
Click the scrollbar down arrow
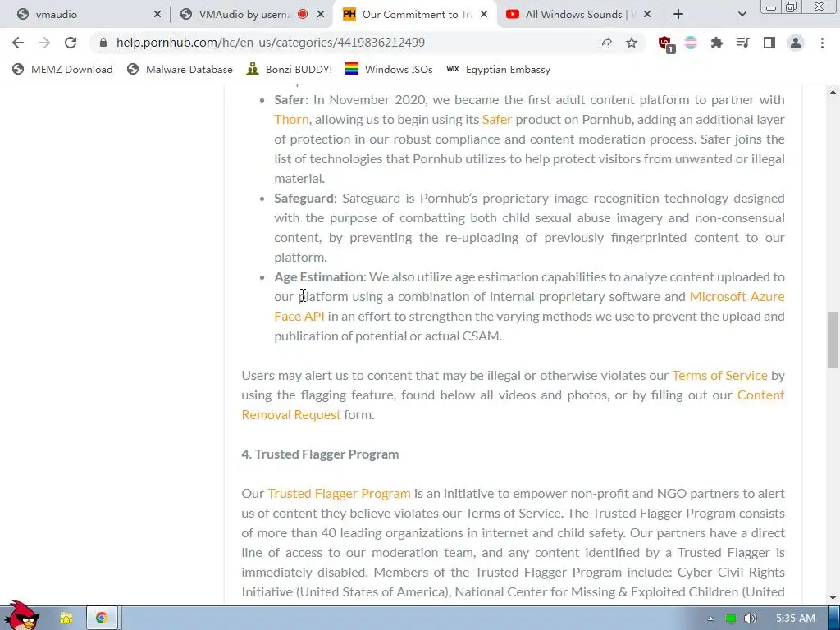tap(833, 598)
